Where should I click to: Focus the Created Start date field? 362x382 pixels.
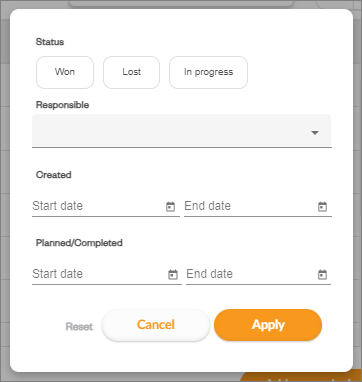click(98, 206)
